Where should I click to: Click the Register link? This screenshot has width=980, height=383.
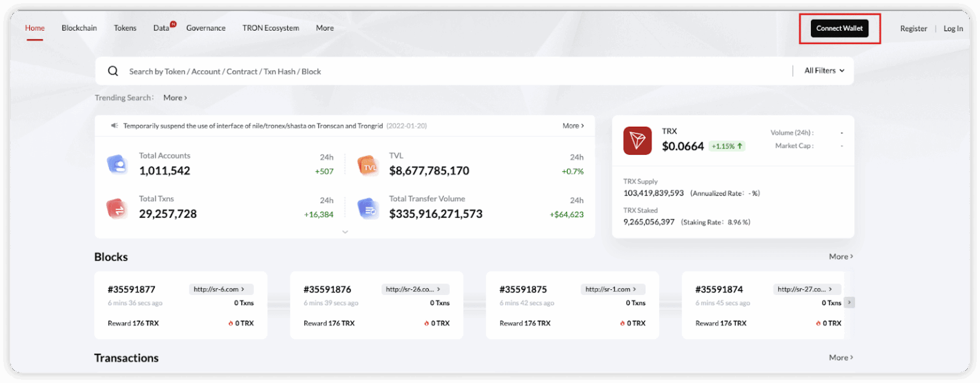pyautogui.click(x=914, y=28)
